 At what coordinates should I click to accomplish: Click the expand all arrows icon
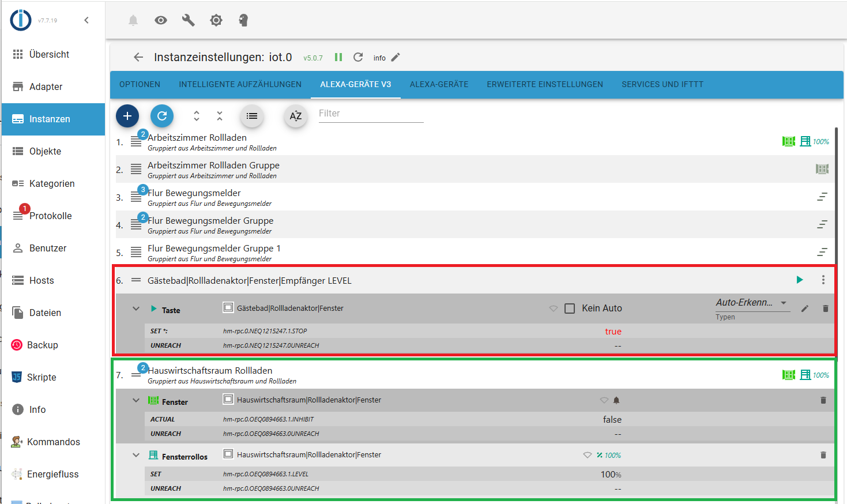[197, 116]
